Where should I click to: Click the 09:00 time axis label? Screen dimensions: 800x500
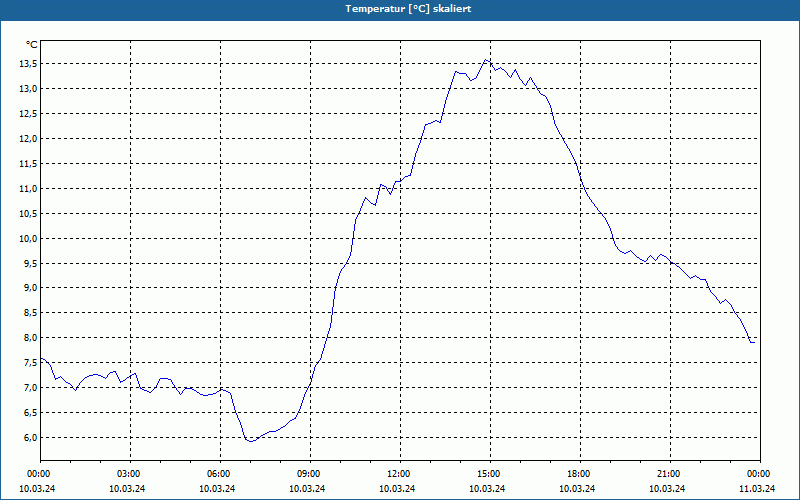point(311,473)
